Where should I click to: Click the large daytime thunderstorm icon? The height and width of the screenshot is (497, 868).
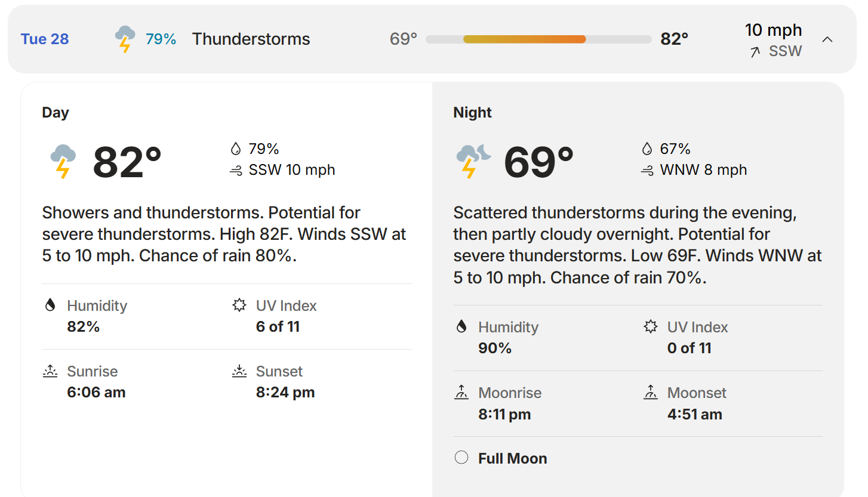pos(63,161)
